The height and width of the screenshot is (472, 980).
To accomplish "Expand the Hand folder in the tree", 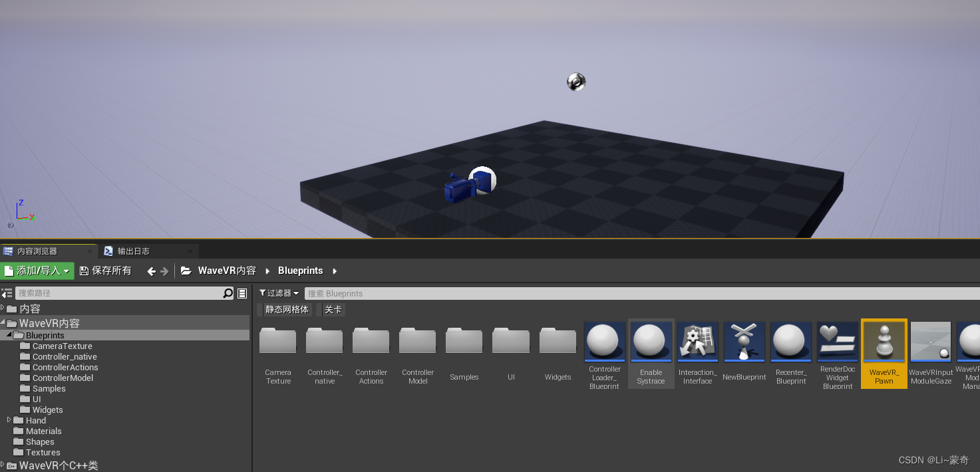I will point(9,420).
